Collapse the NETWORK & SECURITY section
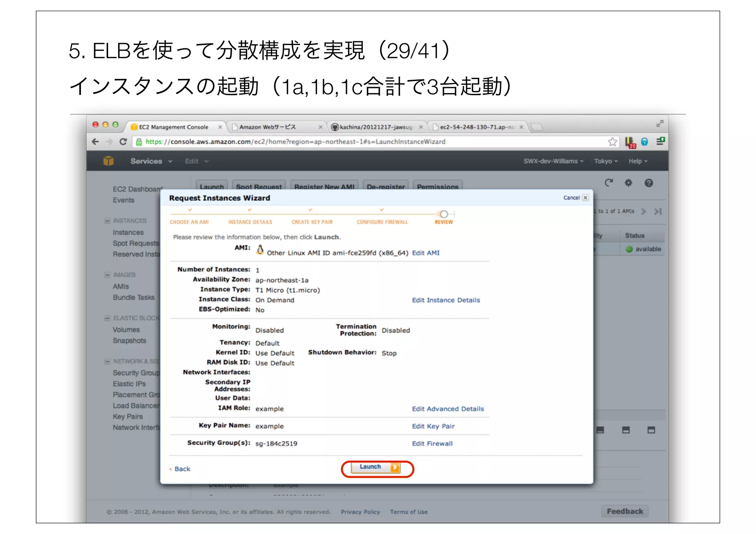The image size is (756, 534). pos(107,361)
